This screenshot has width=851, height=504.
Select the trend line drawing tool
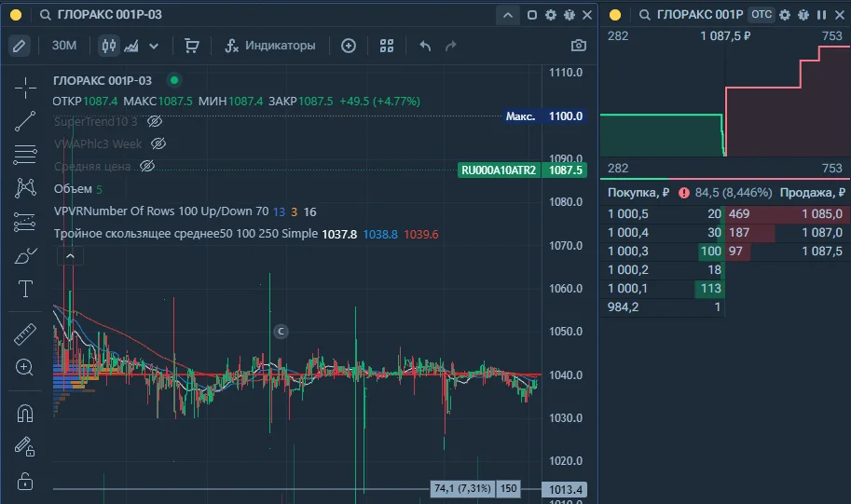[25, 120]
